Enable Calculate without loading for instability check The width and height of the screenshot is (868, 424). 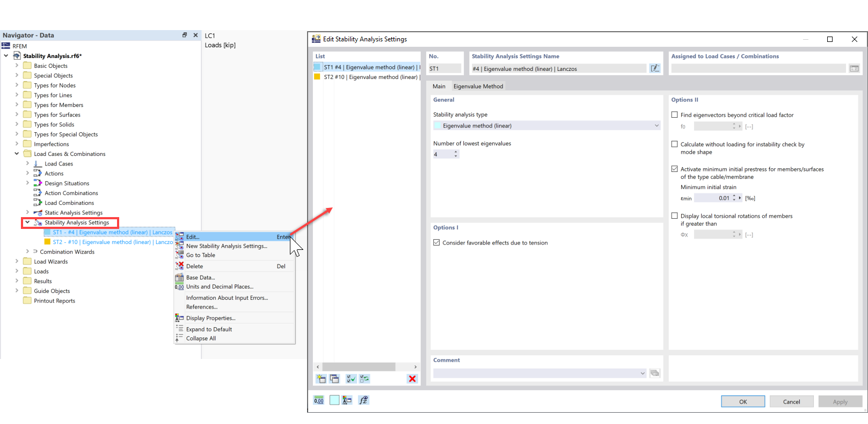click(675, 144)
